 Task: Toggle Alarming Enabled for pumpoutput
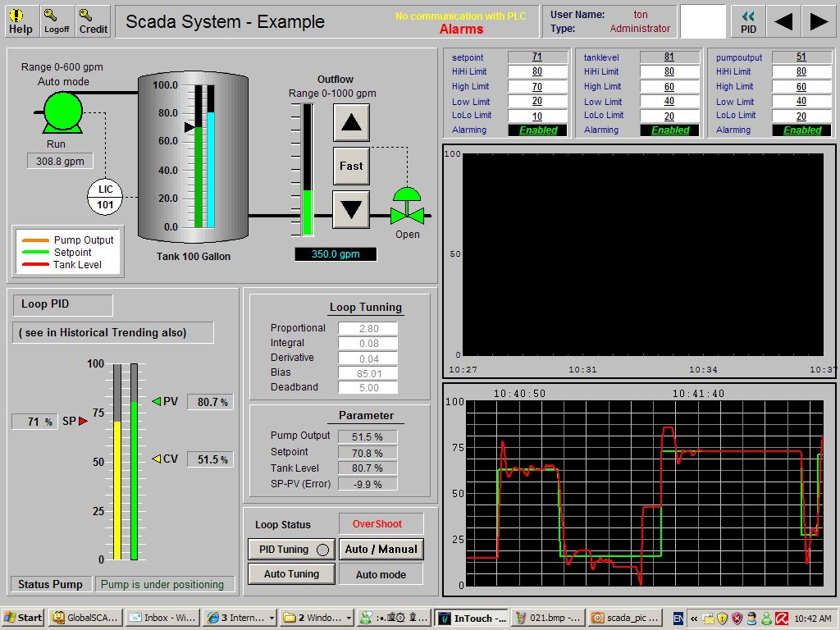click(802, 130)
